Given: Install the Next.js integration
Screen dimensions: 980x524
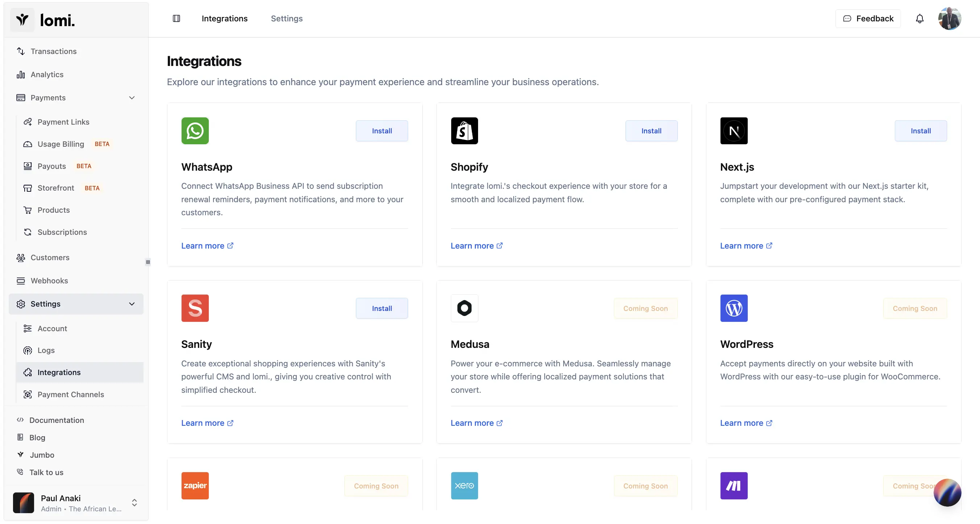Looking at the screenshot, I should [x=920, y=131].
